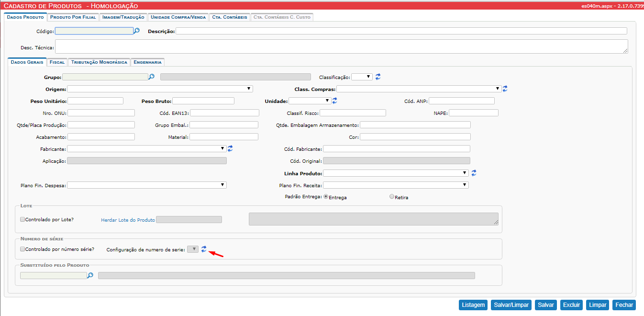Switch to Imagem/Tradução tab
Screen dimensions: 644x316
pos(123,17)
